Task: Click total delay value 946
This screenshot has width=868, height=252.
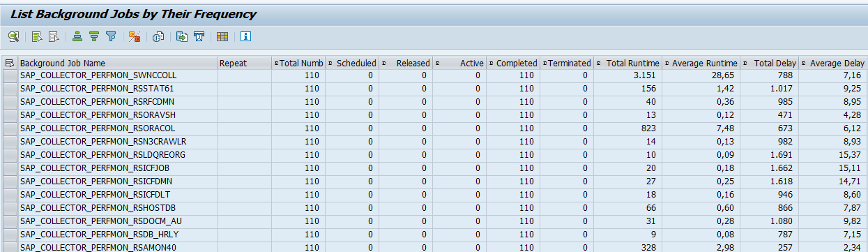Action: click(x=786, y=195)
